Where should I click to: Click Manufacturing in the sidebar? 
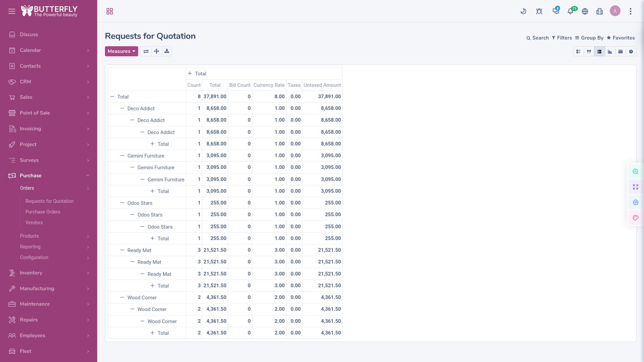coord(49,289)
